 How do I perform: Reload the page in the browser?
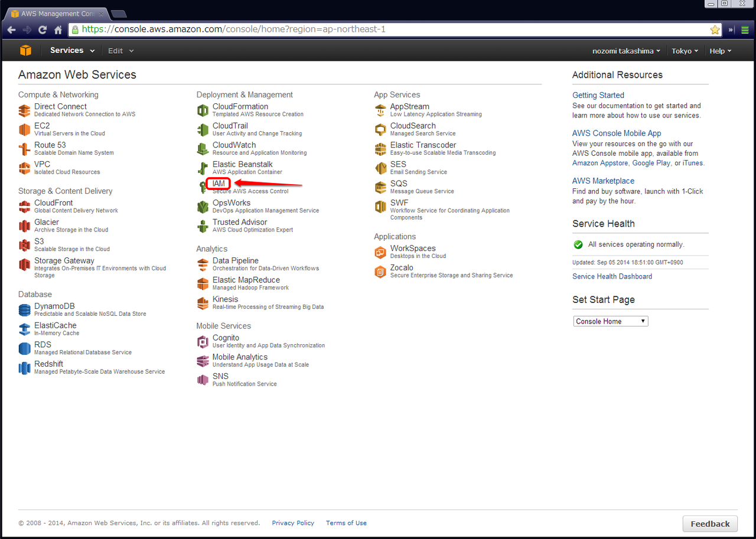coord(43,30)
